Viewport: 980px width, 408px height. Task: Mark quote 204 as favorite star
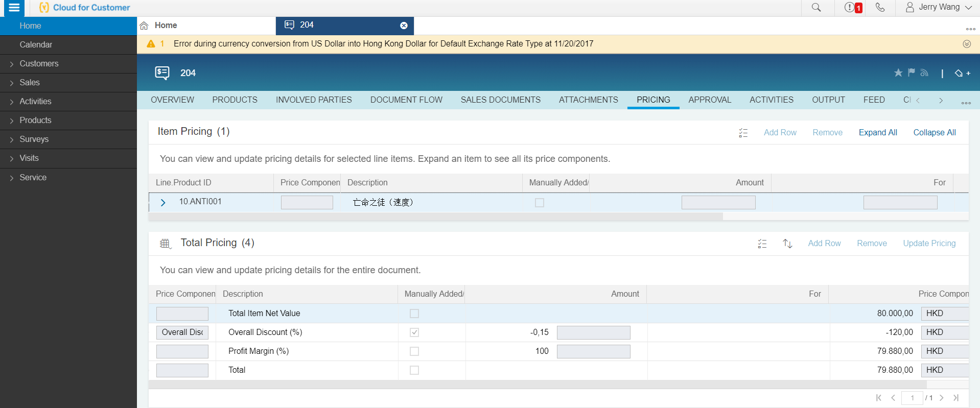(898, 73)
